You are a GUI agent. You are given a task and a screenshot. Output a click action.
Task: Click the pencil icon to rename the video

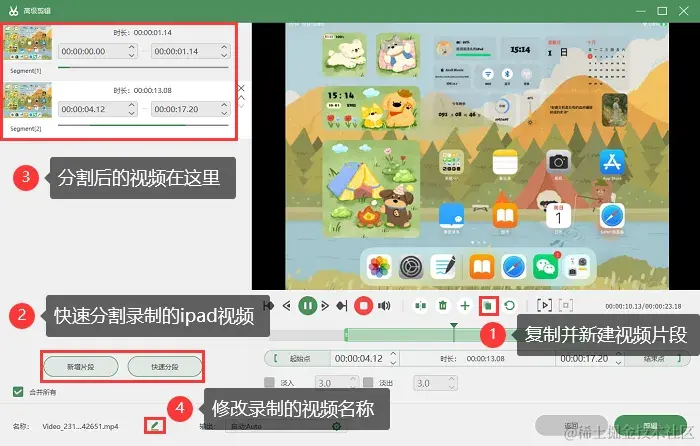(x=154, y=426)
